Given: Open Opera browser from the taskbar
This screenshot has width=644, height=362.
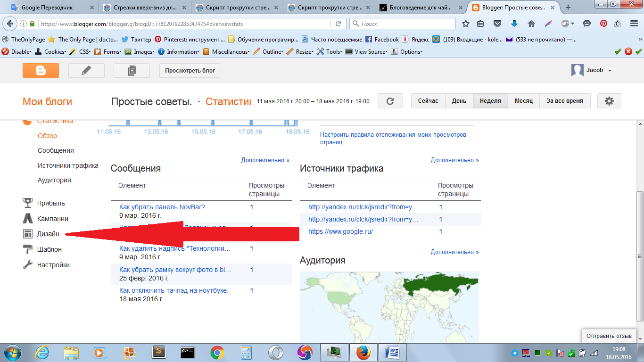Looking at the screenshot, I should coord(276,353).
